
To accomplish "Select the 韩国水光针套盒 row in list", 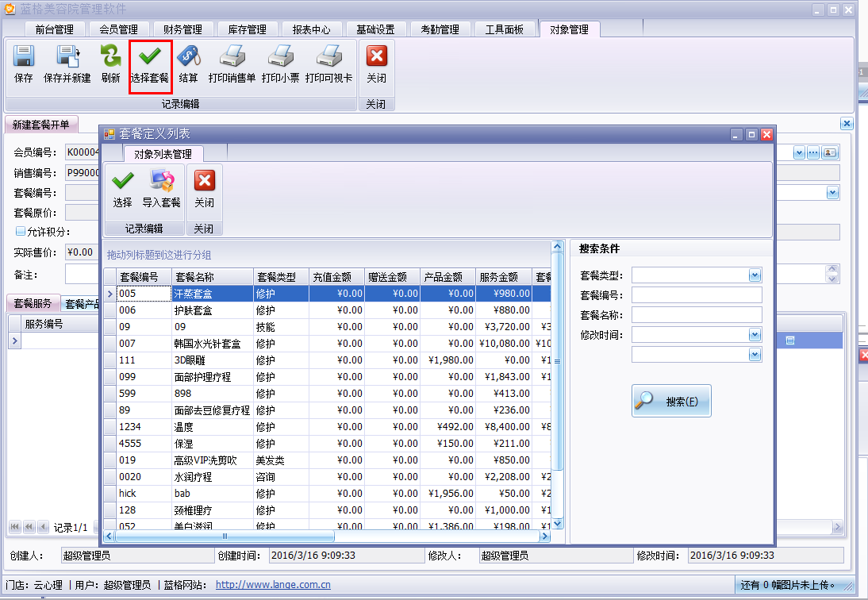I will point(211,344).
